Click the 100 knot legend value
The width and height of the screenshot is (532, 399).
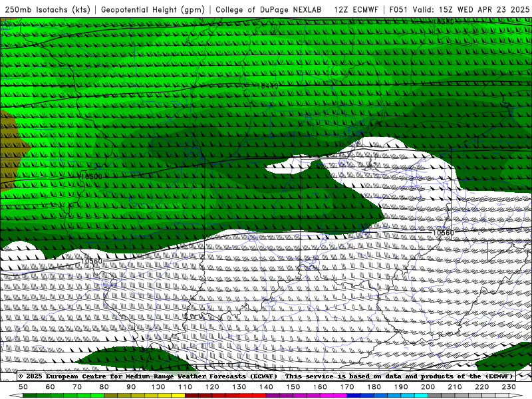[x=158, y=387]
